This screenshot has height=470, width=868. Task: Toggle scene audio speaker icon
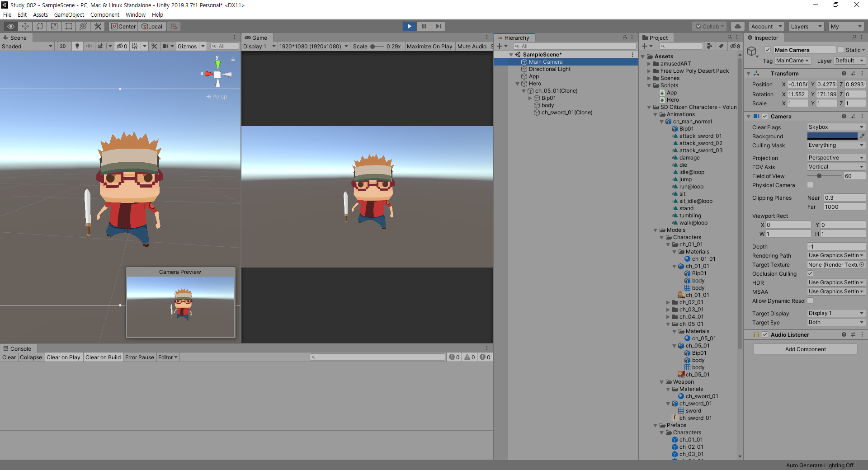89,46
